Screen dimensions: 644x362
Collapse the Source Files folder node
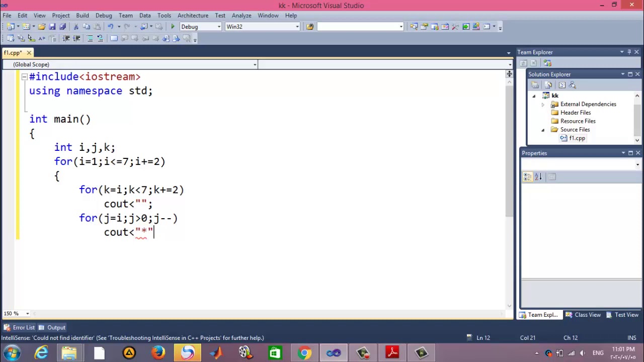543,130
